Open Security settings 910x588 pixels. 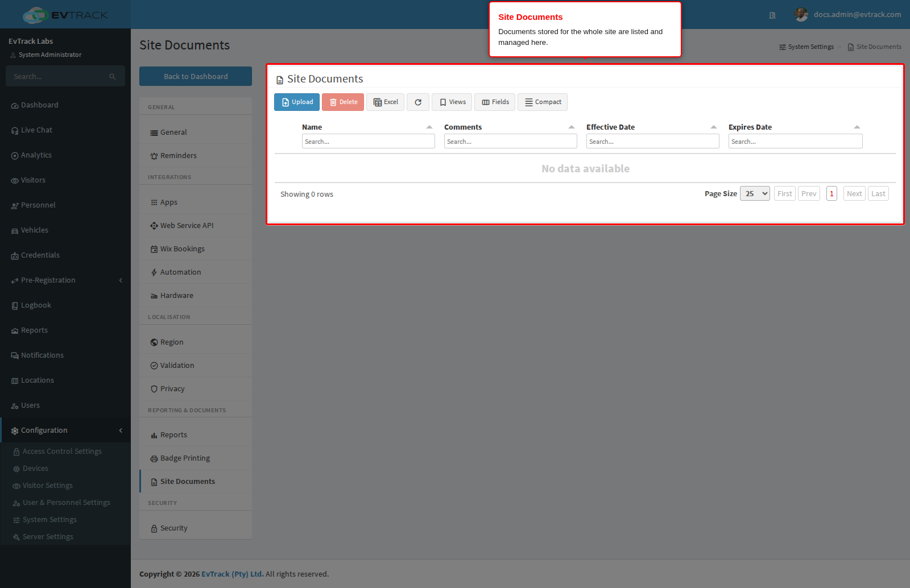(196, 528)
